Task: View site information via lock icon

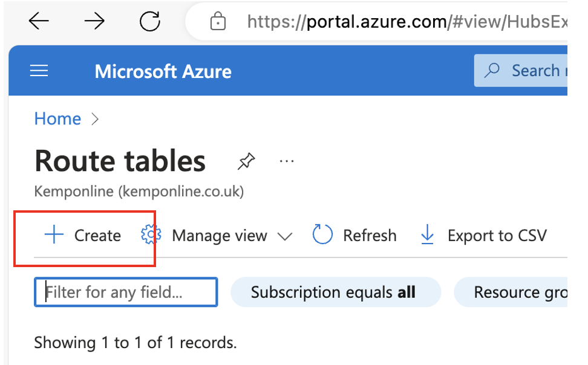Action: pos(217,22)
